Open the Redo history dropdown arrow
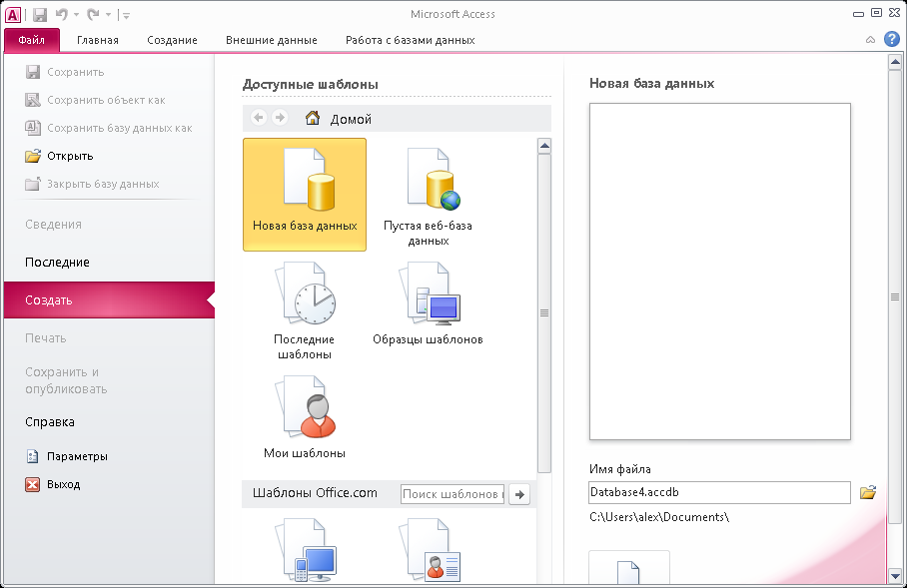Viewport: 907px width, 588px height. [108, 15]
